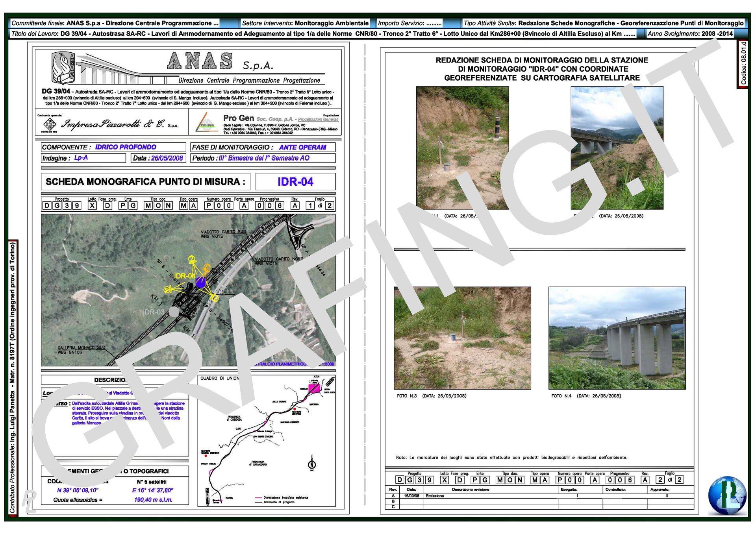The width and height of the screenshot is (756, 534).
Task: Click the ANAS shield emblem logo
Action: 63,68
